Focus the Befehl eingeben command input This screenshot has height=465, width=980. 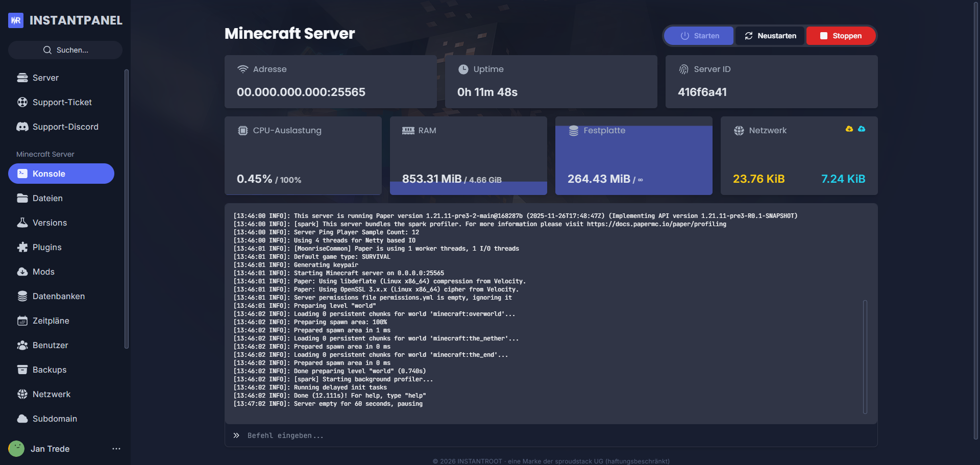point(551,435)
